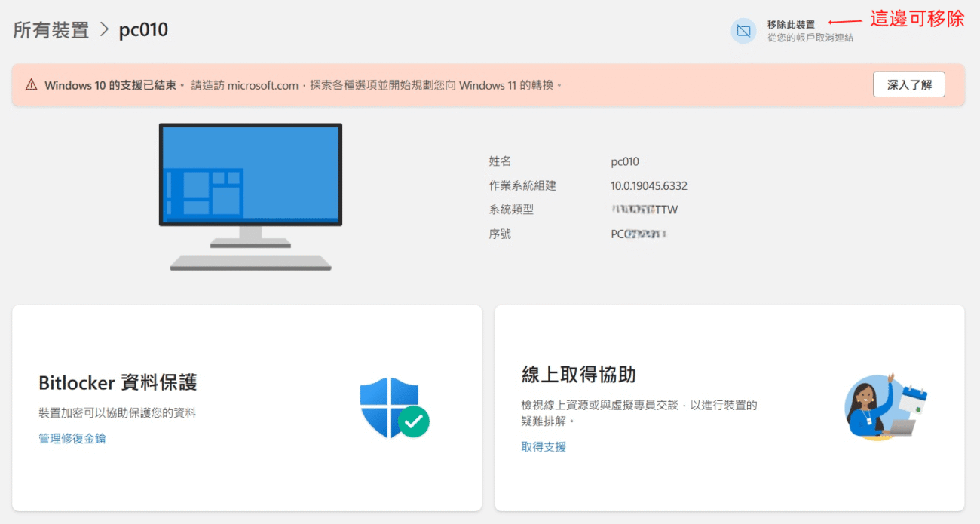Click the Bitlocker 資料保護 heading
Viewport: 980px width, 524px height.
[118, 382]
